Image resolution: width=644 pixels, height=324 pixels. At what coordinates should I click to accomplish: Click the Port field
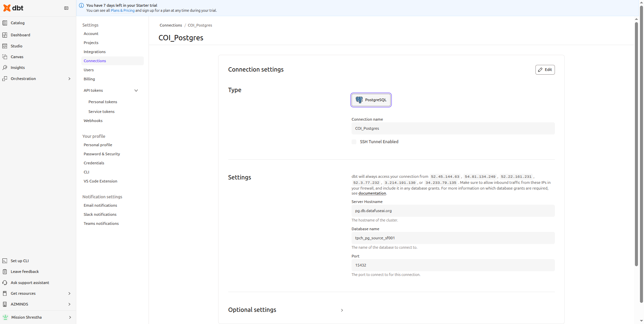click(453, 265)
